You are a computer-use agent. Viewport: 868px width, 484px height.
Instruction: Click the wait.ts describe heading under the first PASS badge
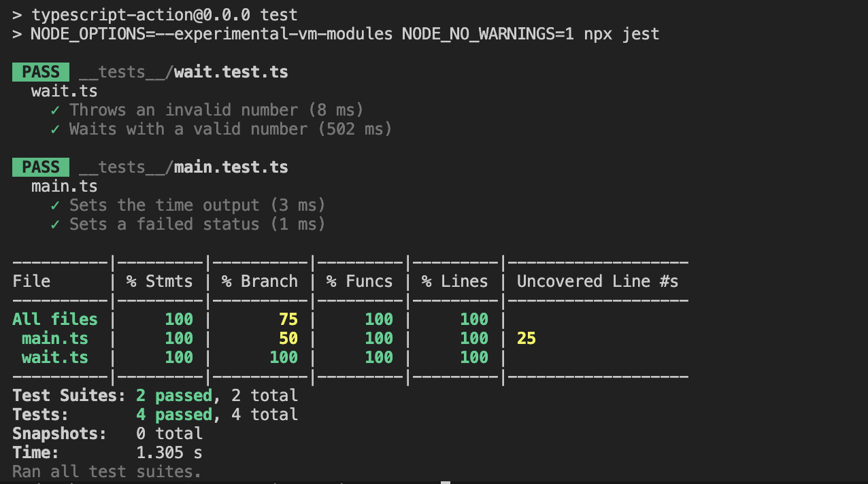coord(65,91)
